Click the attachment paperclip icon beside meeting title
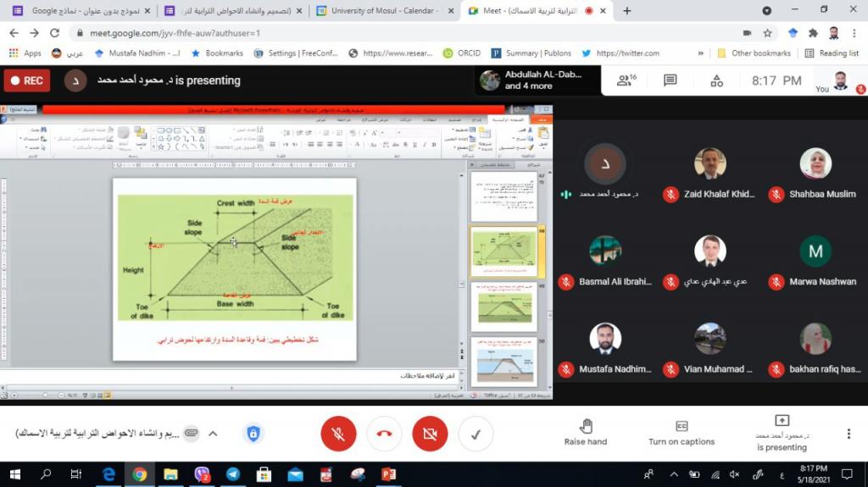Viewport: 868px width, 487px height. coord(192,433)
